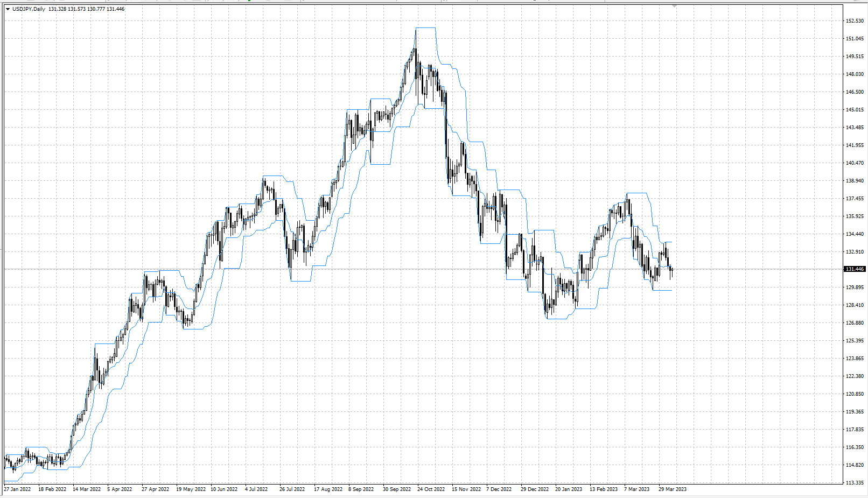868x498 pixels.
Task: Click the 145.015 price axis value
Action: pos(855,110)
